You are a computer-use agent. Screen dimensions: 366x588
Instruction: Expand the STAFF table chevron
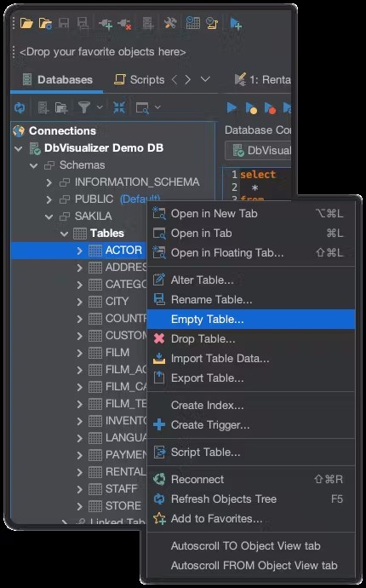(x=79, y=489)
